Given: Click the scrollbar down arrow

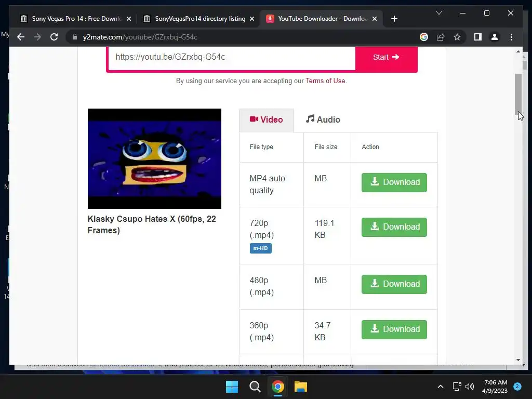Looking at the screenshot, I should coord(518,360).
